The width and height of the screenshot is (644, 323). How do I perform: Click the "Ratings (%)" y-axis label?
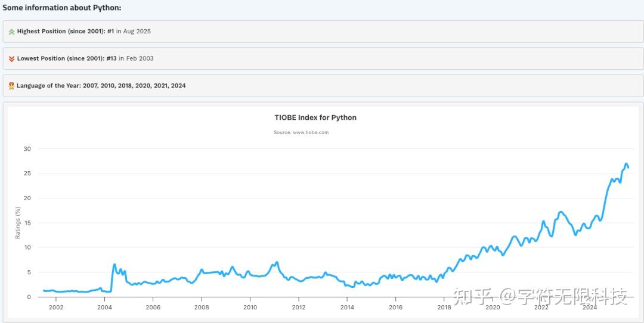(18, 223)
